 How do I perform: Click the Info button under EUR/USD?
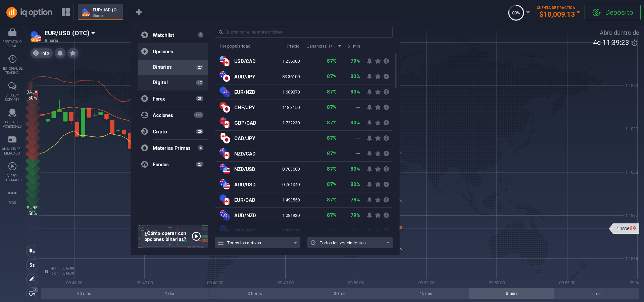(x=42, y=53)
